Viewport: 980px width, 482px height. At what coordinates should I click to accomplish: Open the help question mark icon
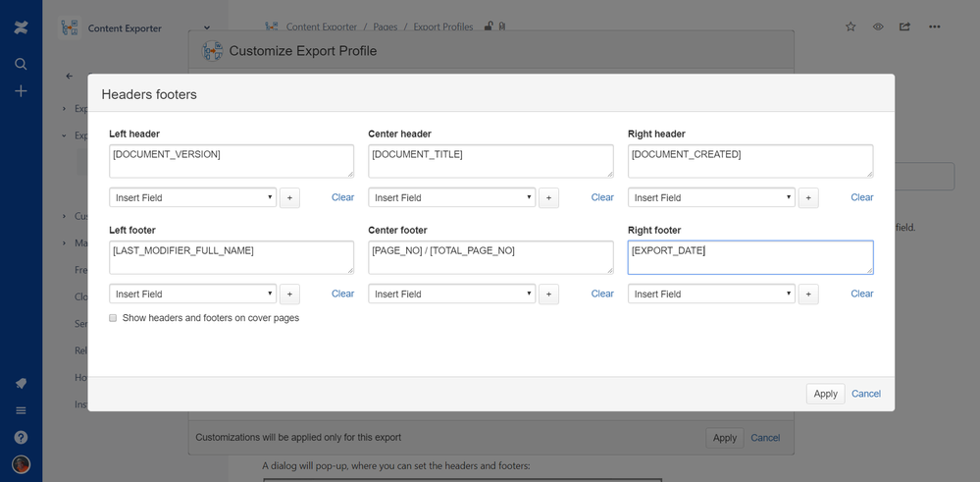pos(21,437)
